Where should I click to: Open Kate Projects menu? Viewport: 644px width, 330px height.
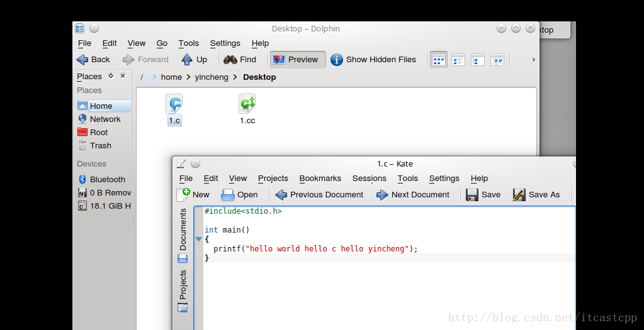pyautogui.click(x=273, y=179)
